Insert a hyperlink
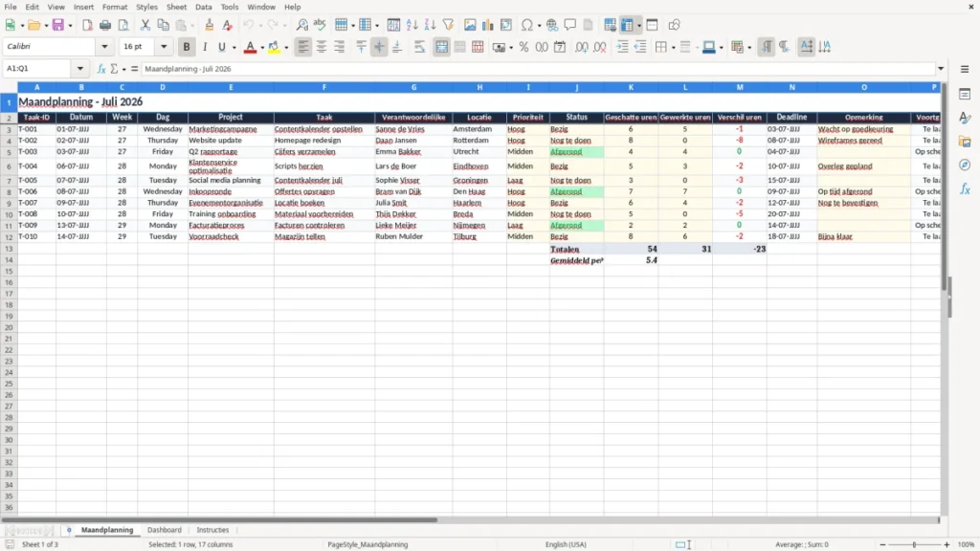 [552, 25]
